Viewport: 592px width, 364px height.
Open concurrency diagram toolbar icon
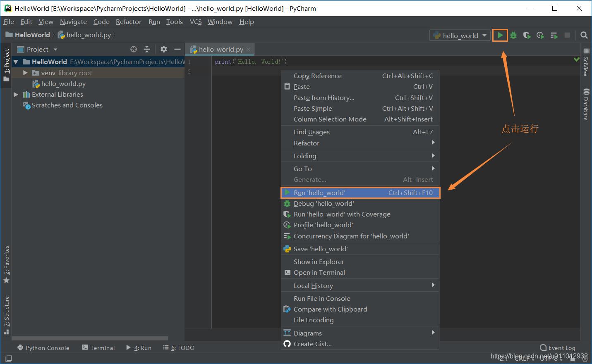[554, 36]
